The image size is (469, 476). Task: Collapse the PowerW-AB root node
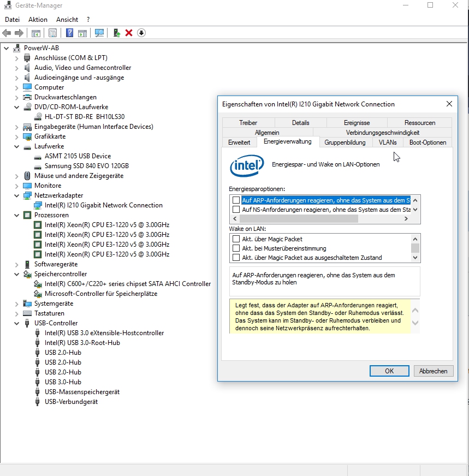pyautogui.click(x=7, y=48)
